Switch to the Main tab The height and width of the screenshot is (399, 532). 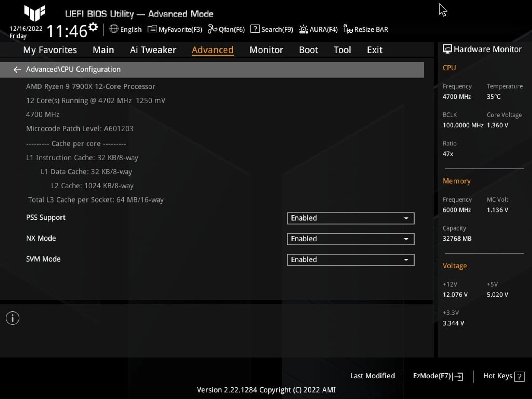pos(103,50)
